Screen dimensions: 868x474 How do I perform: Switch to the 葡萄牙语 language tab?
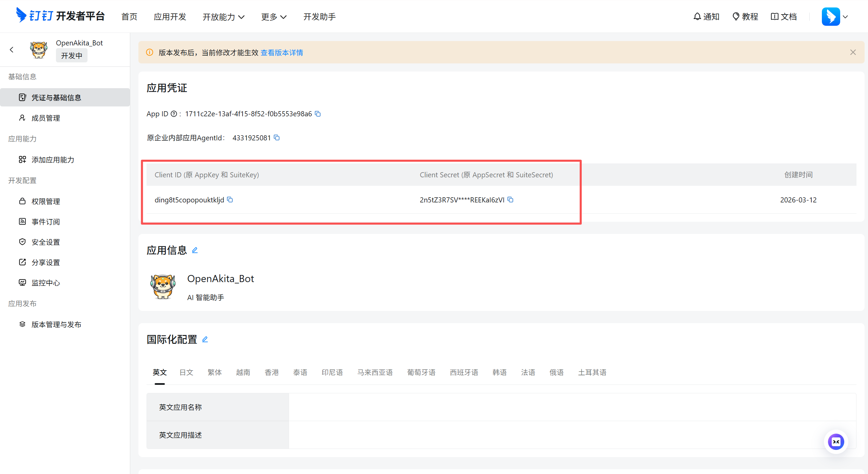pos(421,372)
